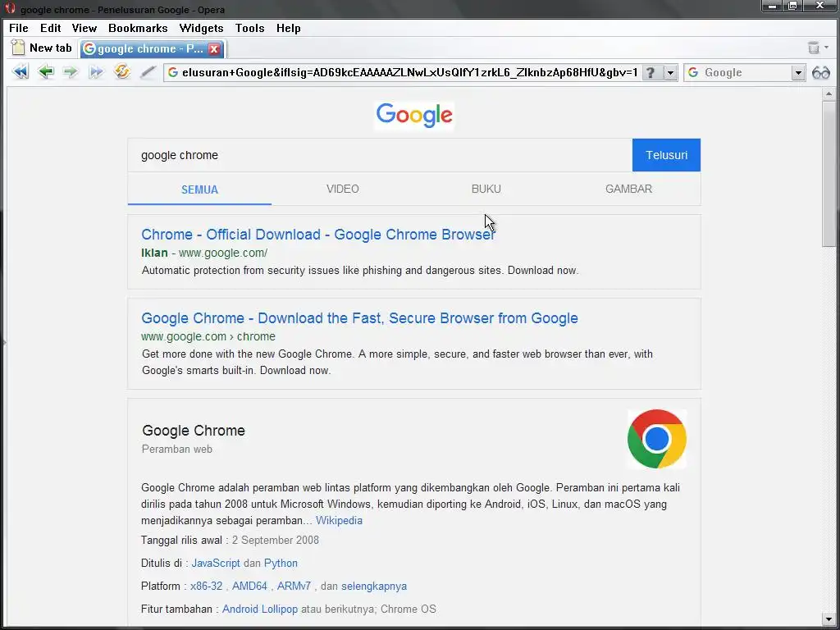Open the Bookmarks menu

pyautogui.click(x=138, y=28)
